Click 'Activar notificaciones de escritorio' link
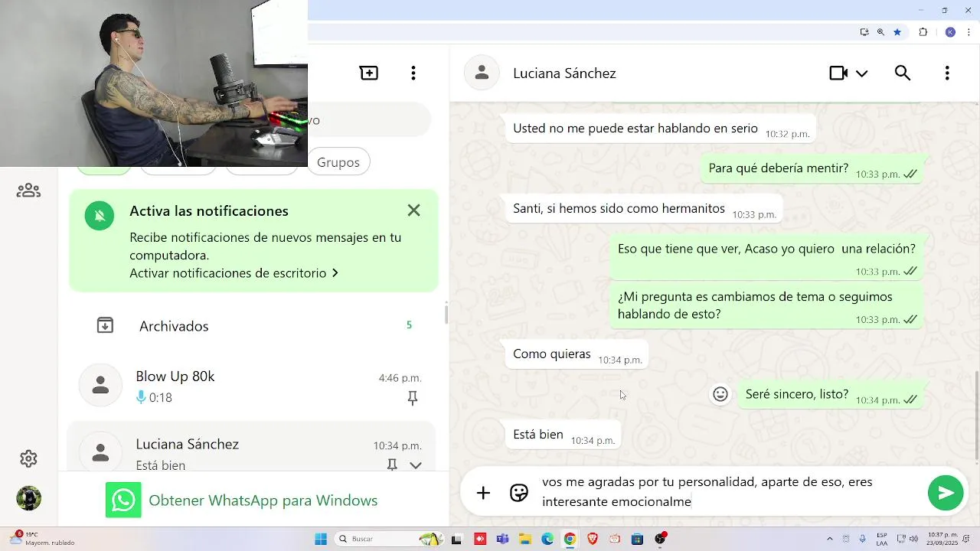This screenshot has width=980, height=551. [x=234, y=273]
